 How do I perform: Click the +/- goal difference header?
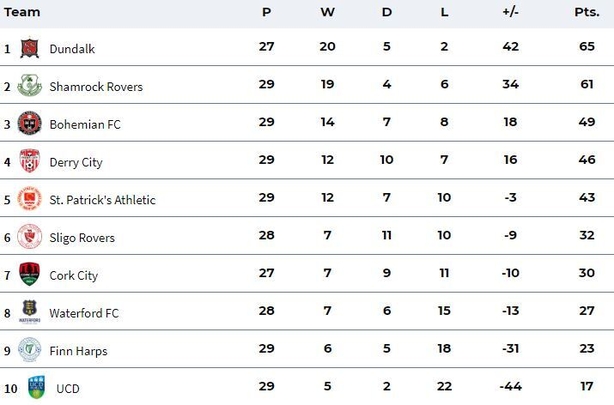pos(511,12)
